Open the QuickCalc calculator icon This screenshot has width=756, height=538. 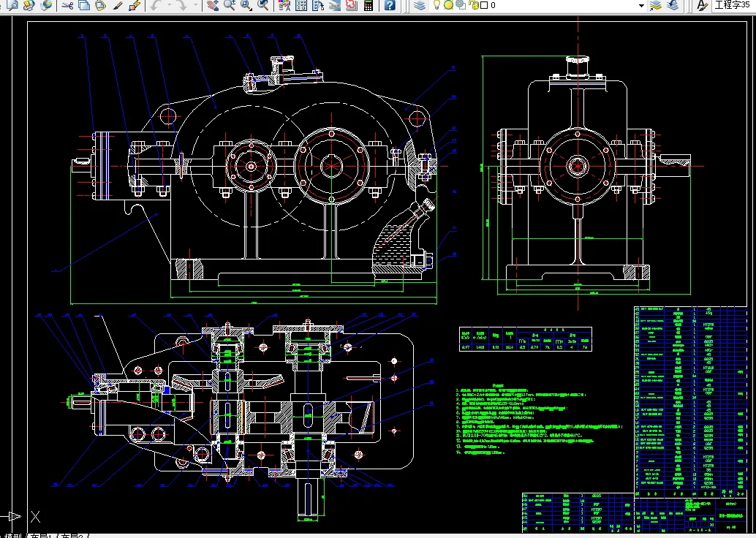pyautogui.click(x=368, y=5)
